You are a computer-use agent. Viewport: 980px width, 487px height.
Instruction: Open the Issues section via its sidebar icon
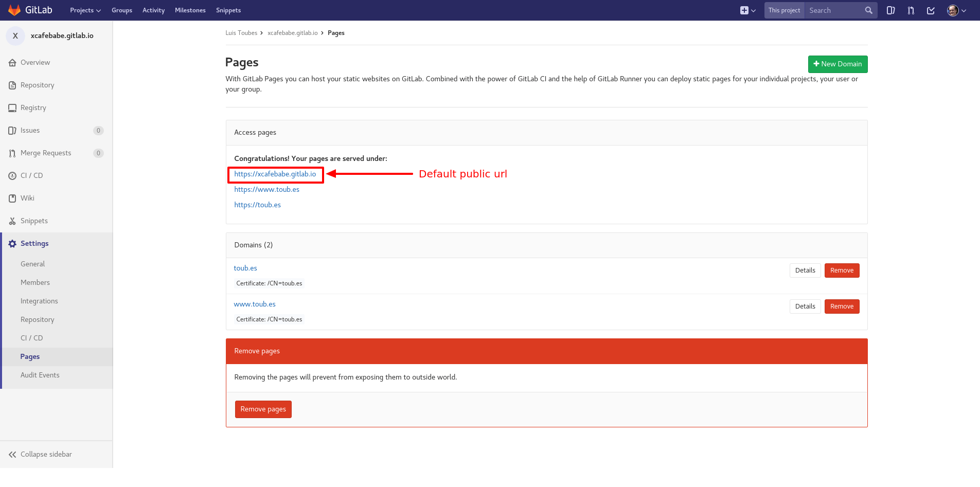pyautogui.click(x=13, y=130)
